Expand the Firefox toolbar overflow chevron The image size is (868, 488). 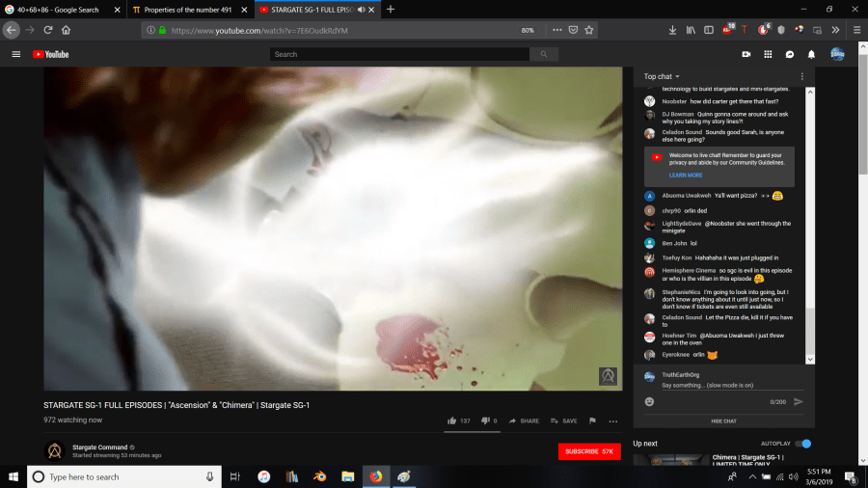[835, 30]
